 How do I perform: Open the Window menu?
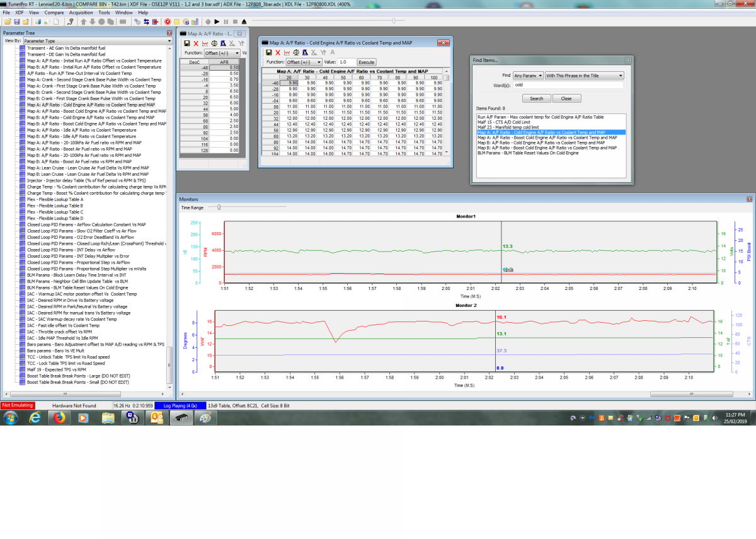[124, 13]
